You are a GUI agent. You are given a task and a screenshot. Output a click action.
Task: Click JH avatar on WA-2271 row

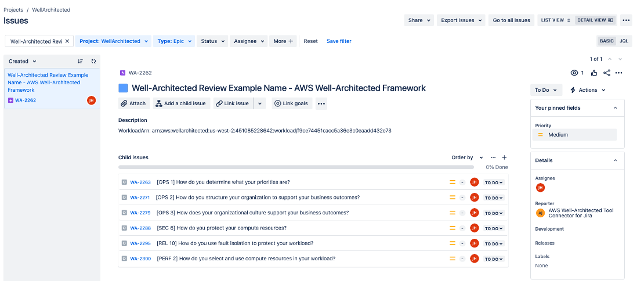475,198
